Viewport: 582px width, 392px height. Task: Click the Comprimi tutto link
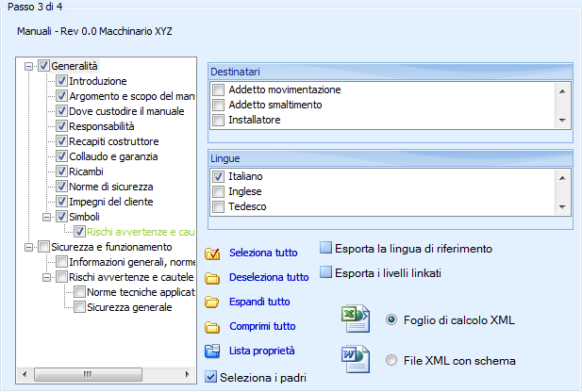pyautogui.click(x=262, y=326)
